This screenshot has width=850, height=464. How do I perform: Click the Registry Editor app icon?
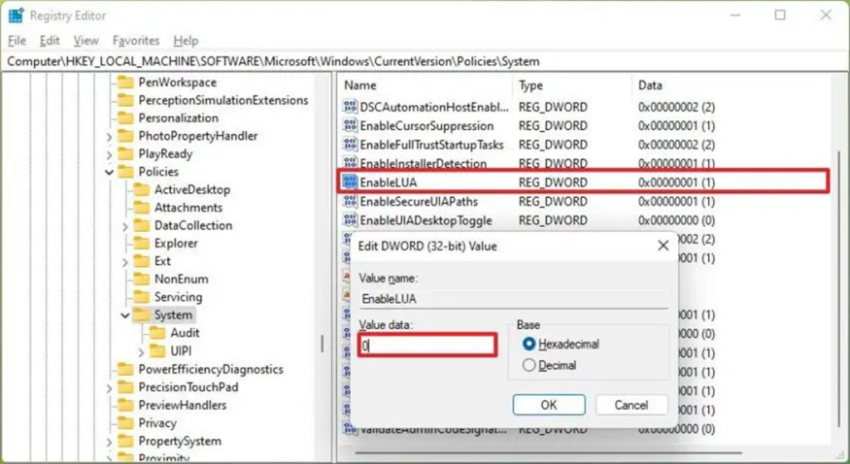(16, 16)
